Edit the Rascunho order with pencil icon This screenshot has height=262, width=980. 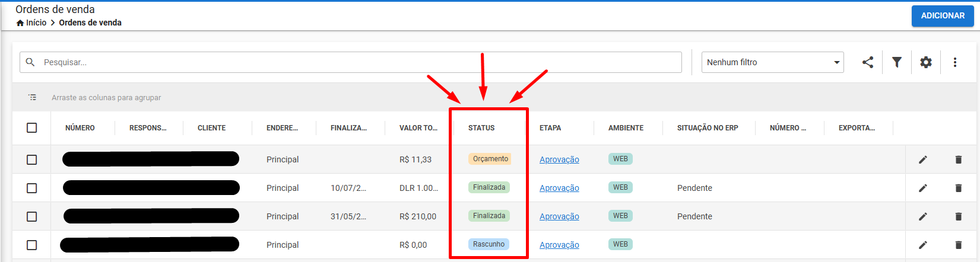click(923, 245)
